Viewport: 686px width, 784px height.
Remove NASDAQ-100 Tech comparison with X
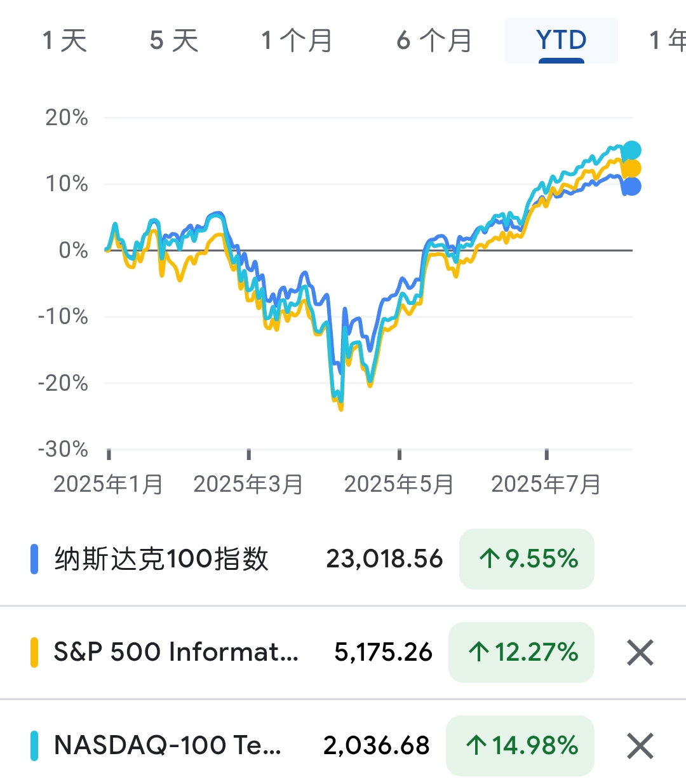click(640, 746)
